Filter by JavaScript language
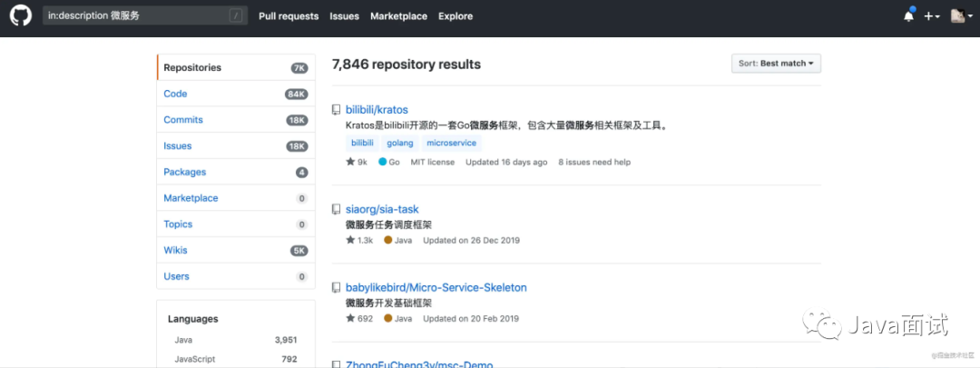Image resolution: width=980 pixels, height=368 pixels. point(236,359)
